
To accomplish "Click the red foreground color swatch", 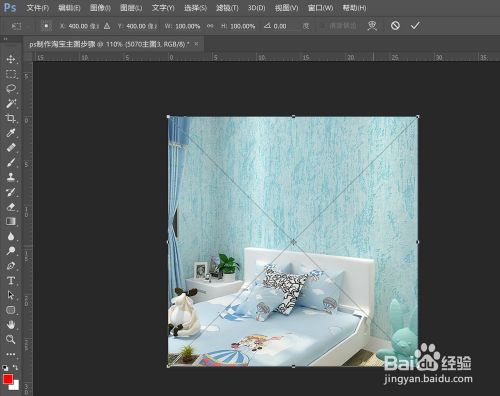I will tap(8, 379).
